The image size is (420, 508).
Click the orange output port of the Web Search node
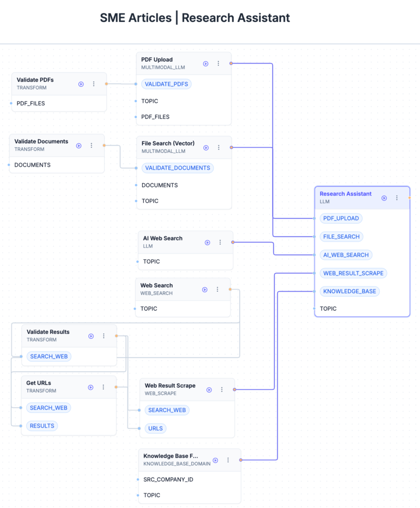pos(229,289)
